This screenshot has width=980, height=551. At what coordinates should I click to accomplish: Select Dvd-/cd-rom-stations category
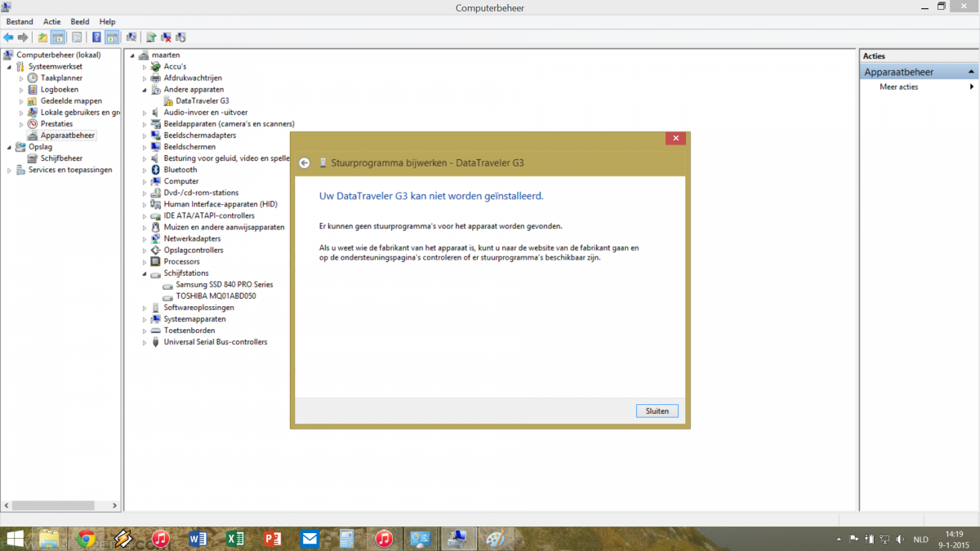pyautogui.click(x=201, y=193)
